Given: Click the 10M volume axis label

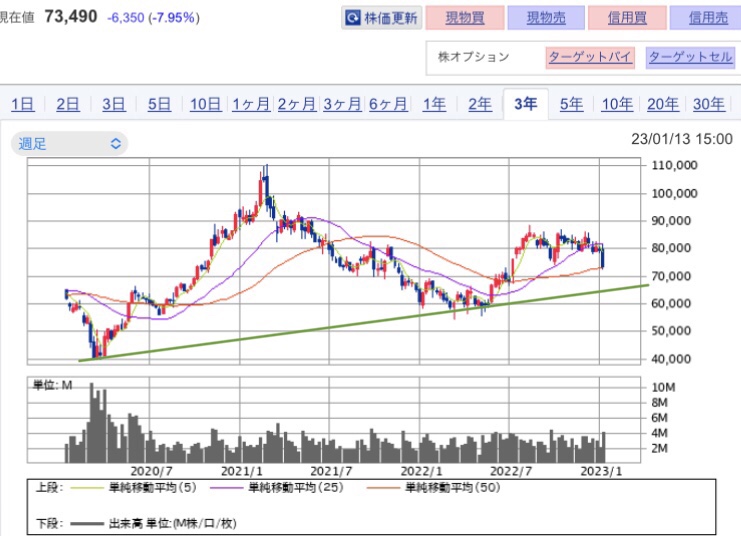Looking at the screenshot, I should pyautogui.click(x=663, y=388).
